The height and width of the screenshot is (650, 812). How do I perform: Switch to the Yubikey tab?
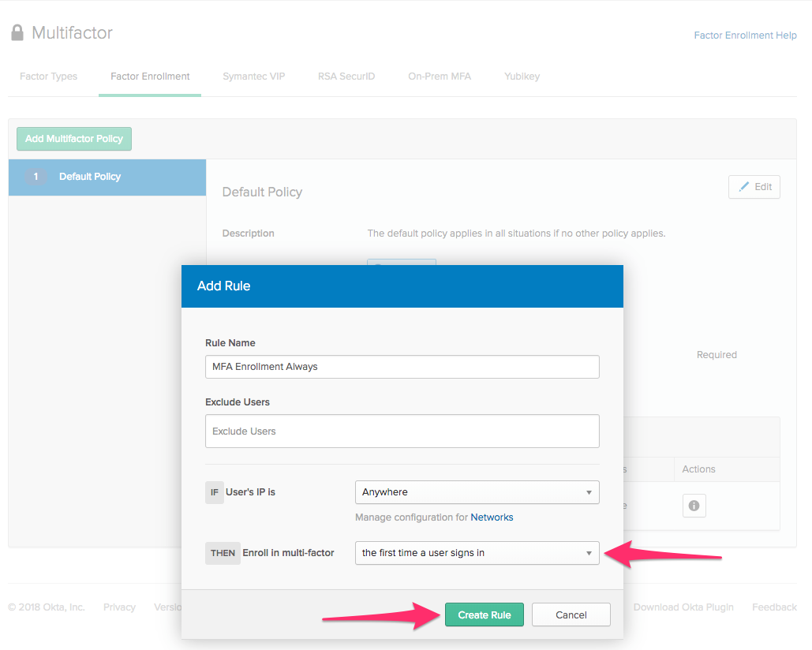pos(522,77)
